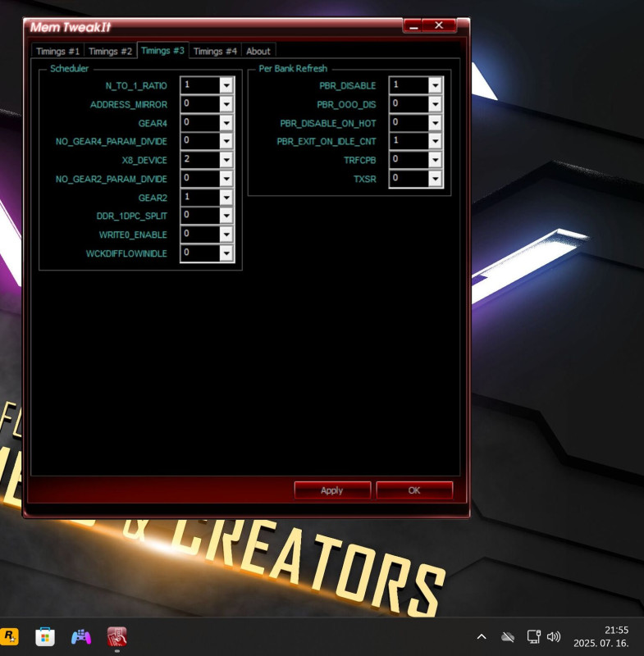Expand the TXSR dropdown
This screenshot has width=644, height=656.
click(435, 179)
